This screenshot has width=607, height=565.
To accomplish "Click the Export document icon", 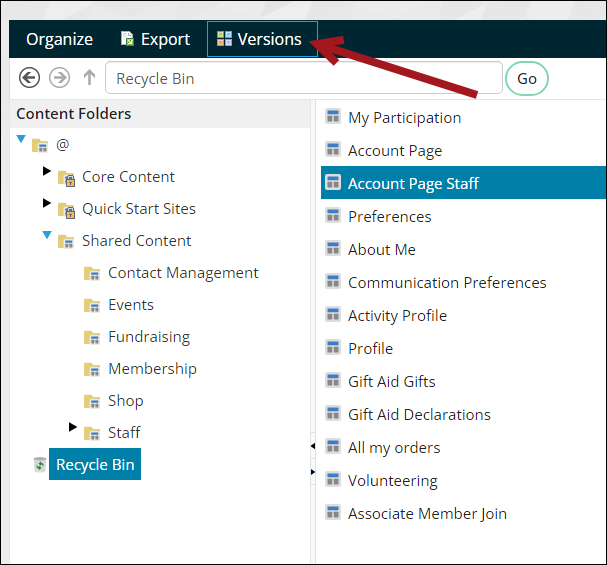I will point(127,39).
